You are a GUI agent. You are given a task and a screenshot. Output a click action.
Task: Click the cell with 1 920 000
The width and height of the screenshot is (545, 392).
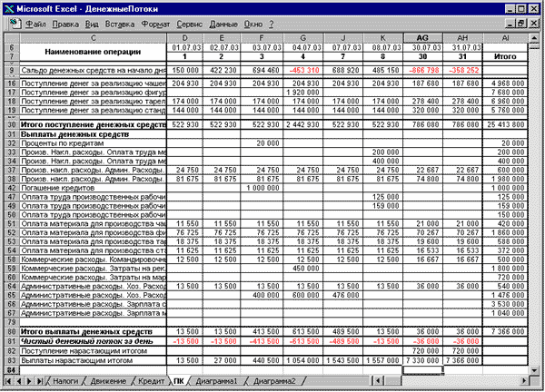[x=303, y=93]
